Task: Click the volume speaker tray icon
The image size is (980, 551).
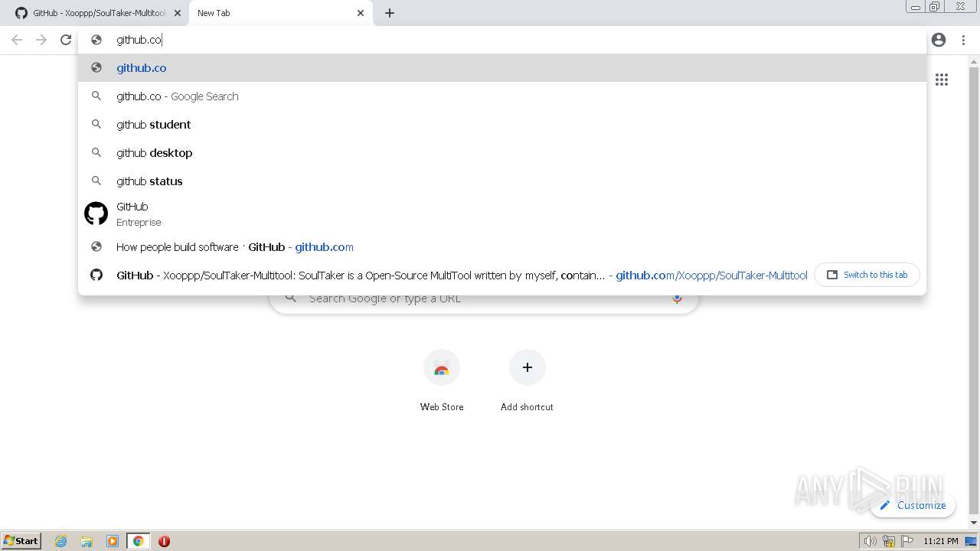Action: tap(870, 541)
